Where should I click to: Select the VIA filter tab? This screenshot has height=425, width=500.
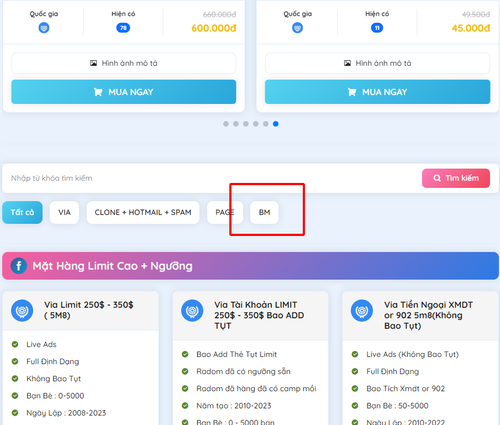(64, 212)
